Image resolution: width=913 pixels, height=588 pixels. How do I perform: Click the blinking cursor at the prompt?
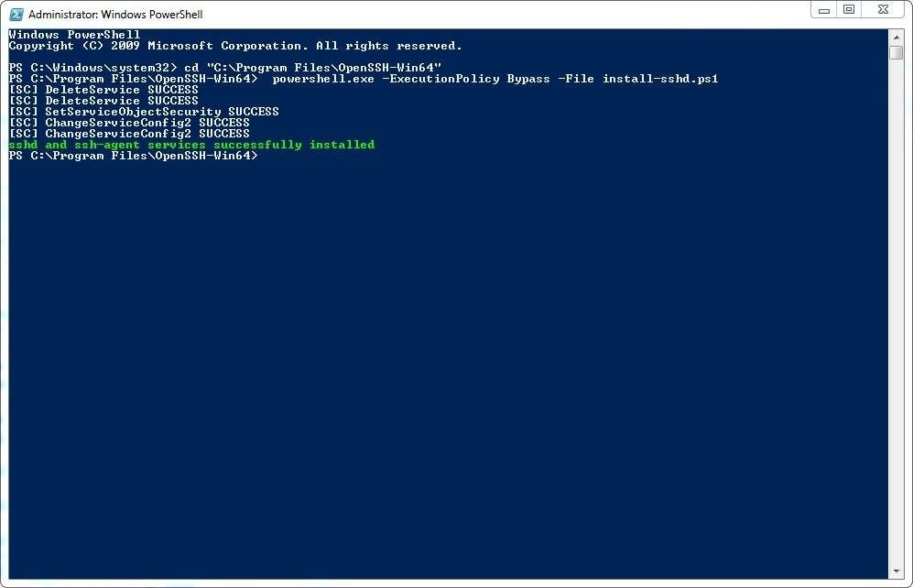pos(264,156)
